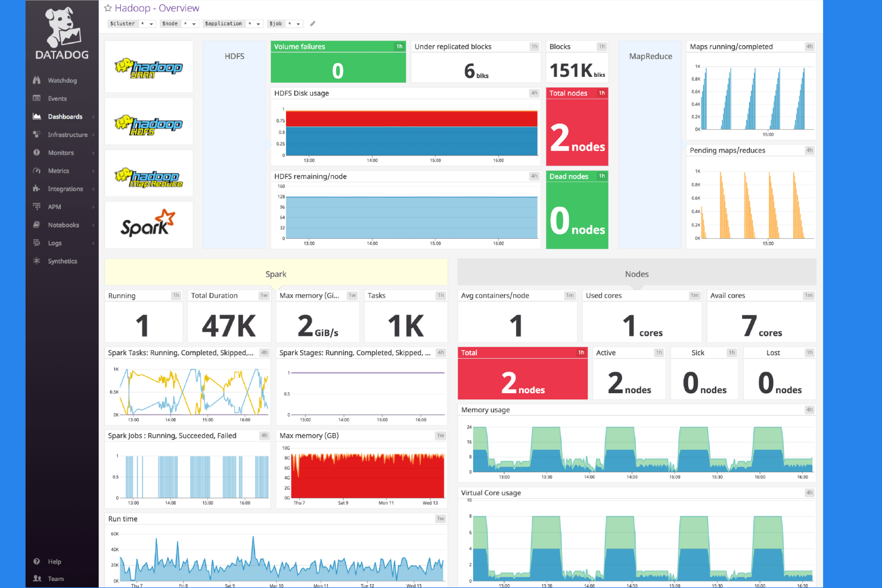Expand the $job variable dropdown

298,23
